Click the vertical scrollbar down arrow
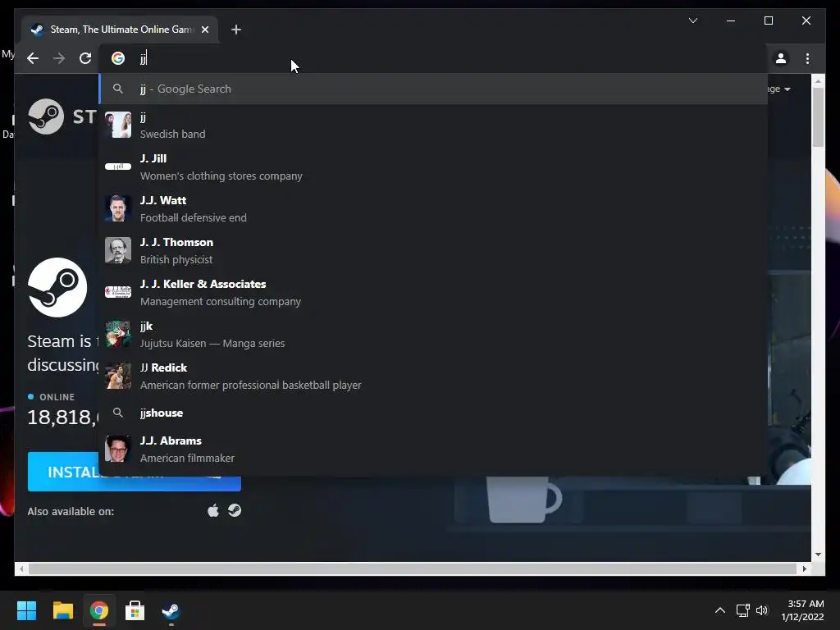 click(818, 555)
